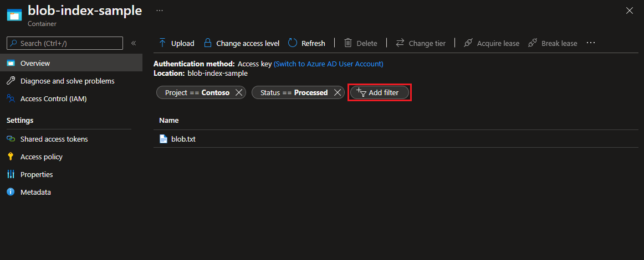
Task: Select Change tier in toolbar
Action: click(x=421, y=43)
